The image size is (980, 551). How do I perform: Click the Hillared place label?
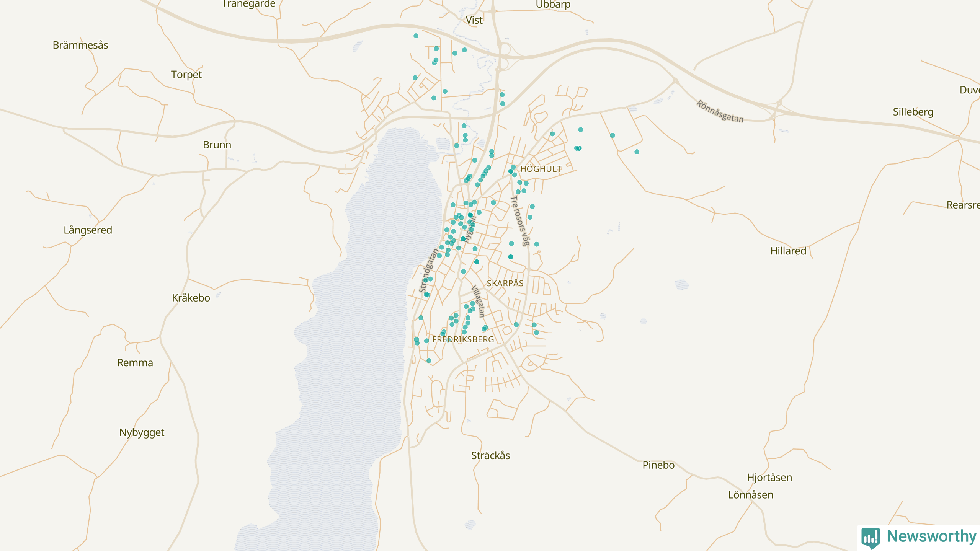788,251
